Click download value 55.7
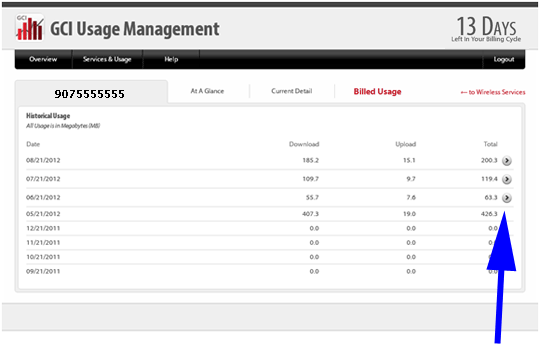540x364 pixels. click(x=312, y=198)
